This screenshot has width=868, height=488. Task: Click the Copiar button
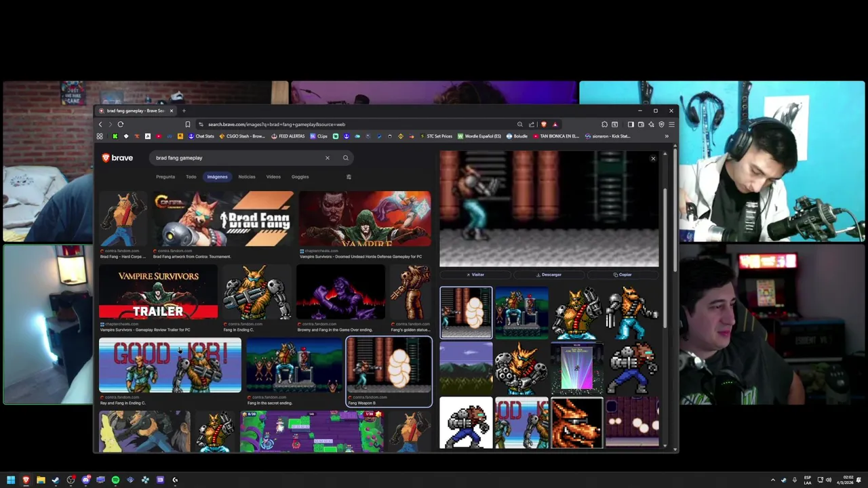point(623,274)
